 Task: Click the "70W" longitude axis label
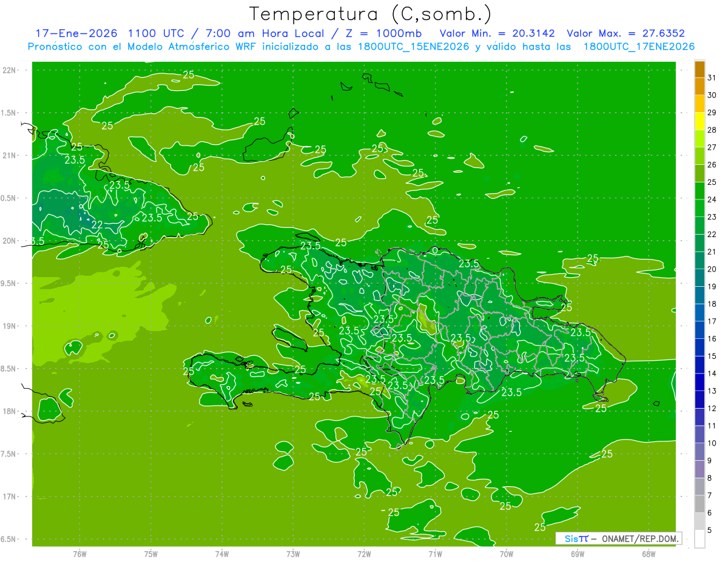coord(507,554)
